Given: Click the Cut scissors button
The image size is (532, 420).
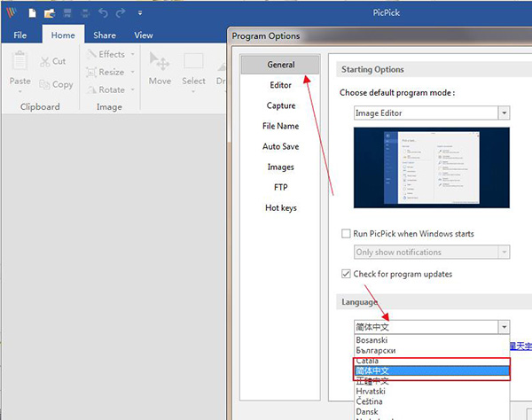Looking at the screenshot, I should point(52,61).
